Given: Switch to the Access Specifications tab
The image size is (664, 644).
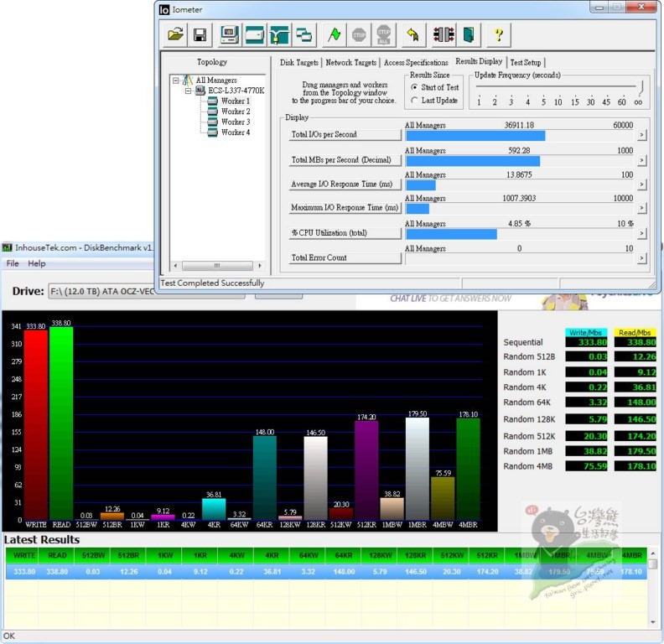Looking at the screenshot, I should [x=416, y=63].
